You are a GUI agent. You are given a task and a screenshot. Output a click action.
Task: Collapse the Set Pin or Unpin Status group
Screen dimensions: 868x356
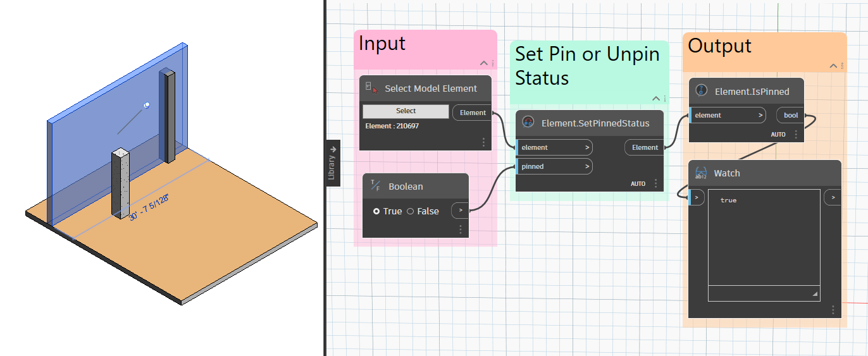[x=656, y=99]
